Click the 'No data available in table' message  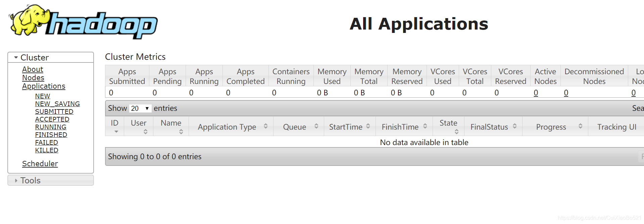tap(424, 142)
